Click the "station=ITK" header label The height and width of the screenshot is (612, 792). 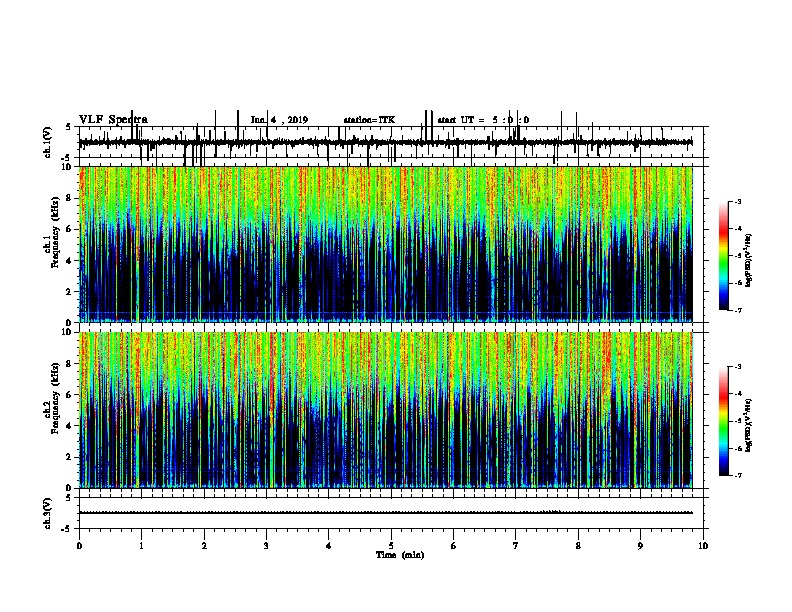[369, 120]
